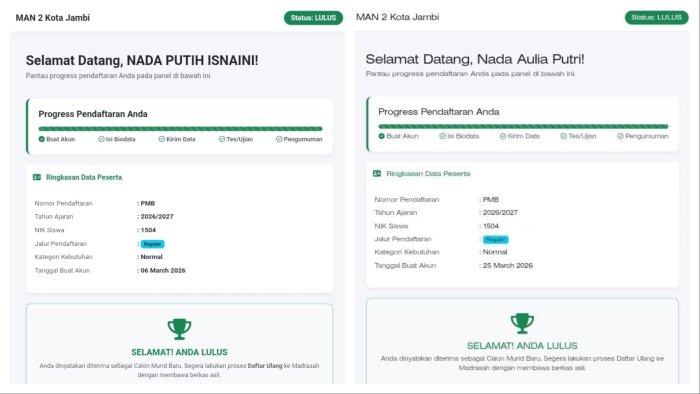The height and width of the screenshot is (394, 700).
Task: Click the date '25 March 2026'
Action: point(508,265)
